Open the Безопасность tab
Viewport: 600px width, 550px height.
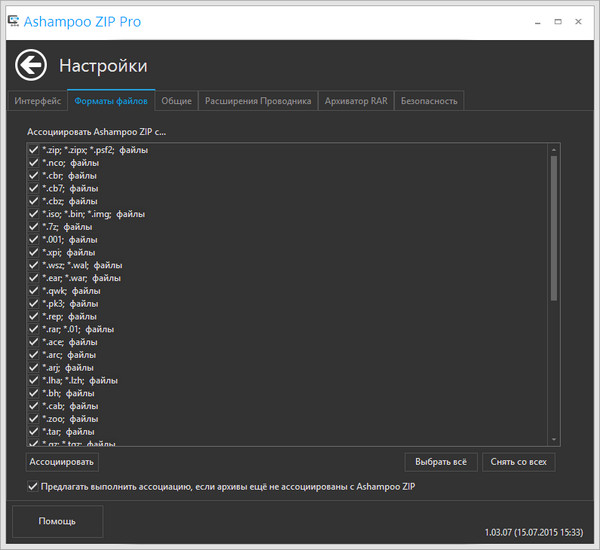[x=428, y=101]
